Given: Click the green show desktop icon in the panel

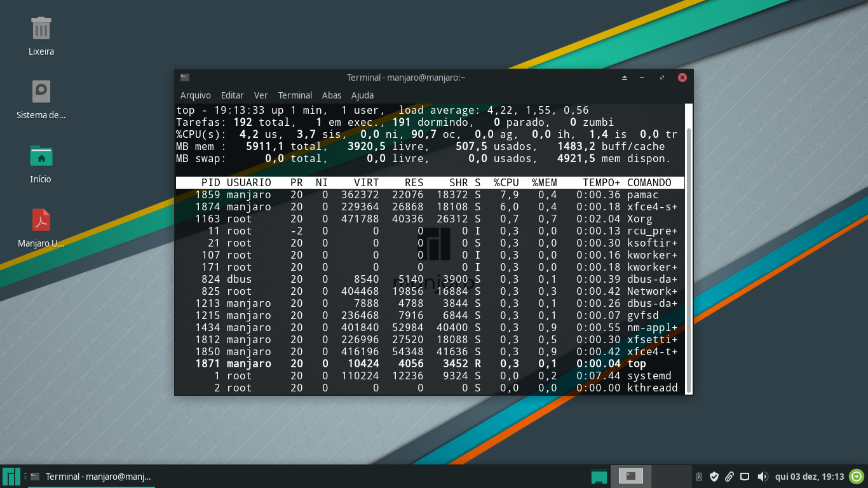Looking at the screenshot, I should [599, 477].
